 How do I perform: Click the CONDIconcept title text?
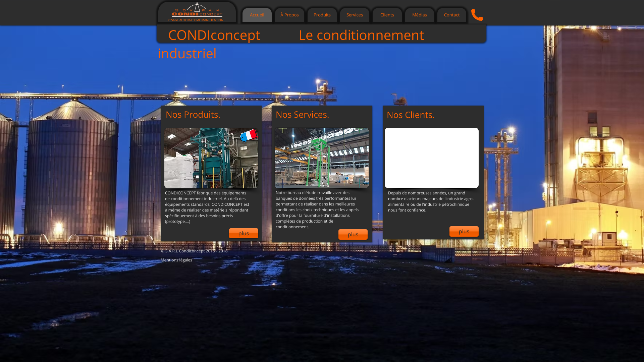pyautogui.click(x=214, y=35)
